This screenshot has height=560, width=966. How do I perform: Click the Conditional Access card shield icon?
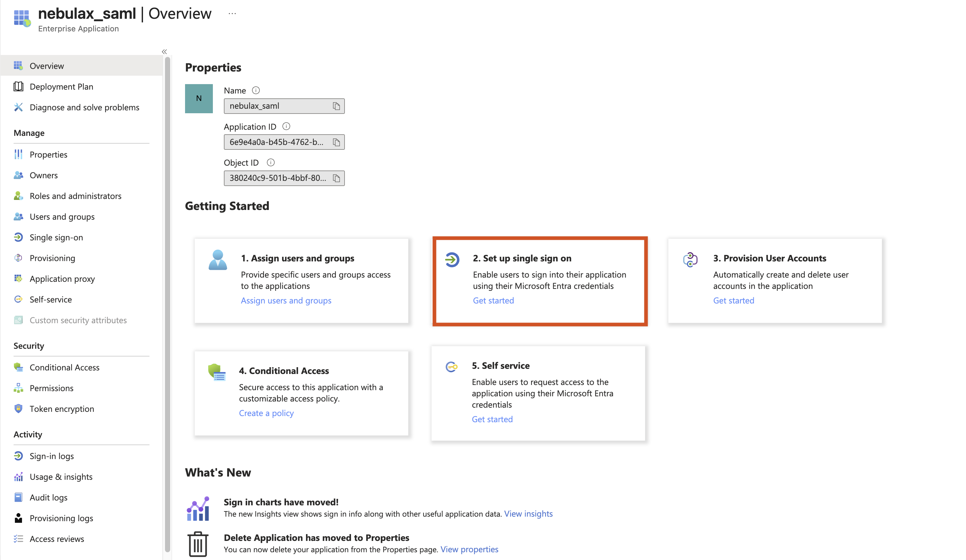click(216, 372)
